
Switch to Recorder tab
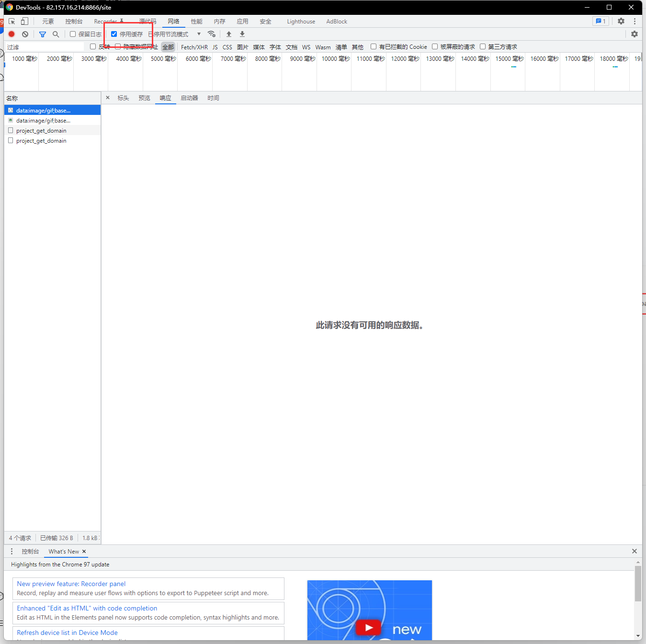pyautogui.click(x=109, y=22)
